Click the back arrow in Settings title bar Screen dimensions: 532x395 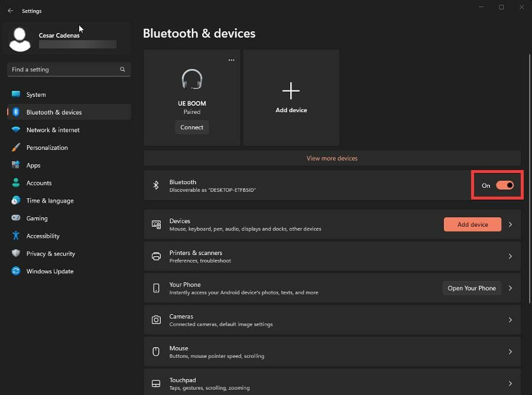coord(11,11)
